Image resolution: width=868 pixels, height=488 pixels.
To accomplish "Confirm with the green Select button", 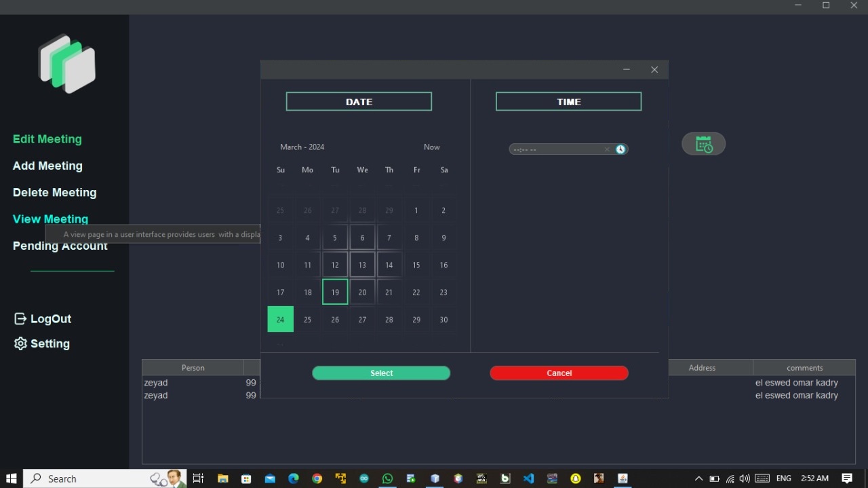I will coord(381,373).
